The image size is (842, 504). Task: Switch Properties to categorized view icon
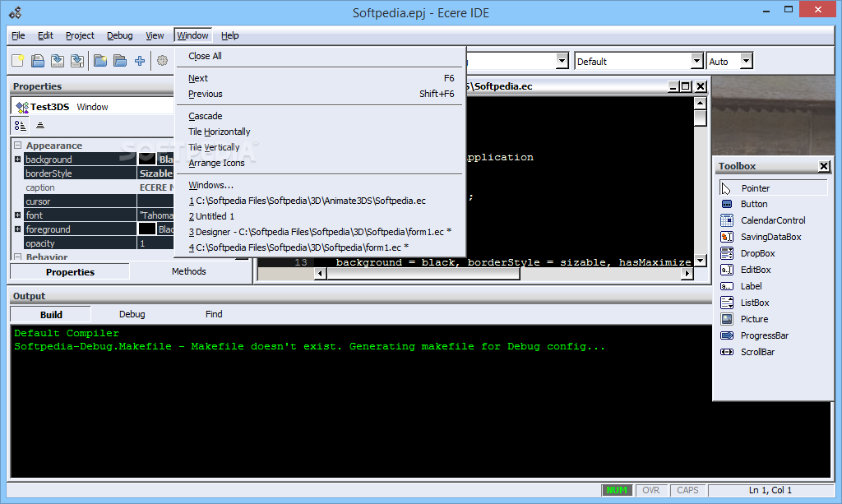[21, 126]
